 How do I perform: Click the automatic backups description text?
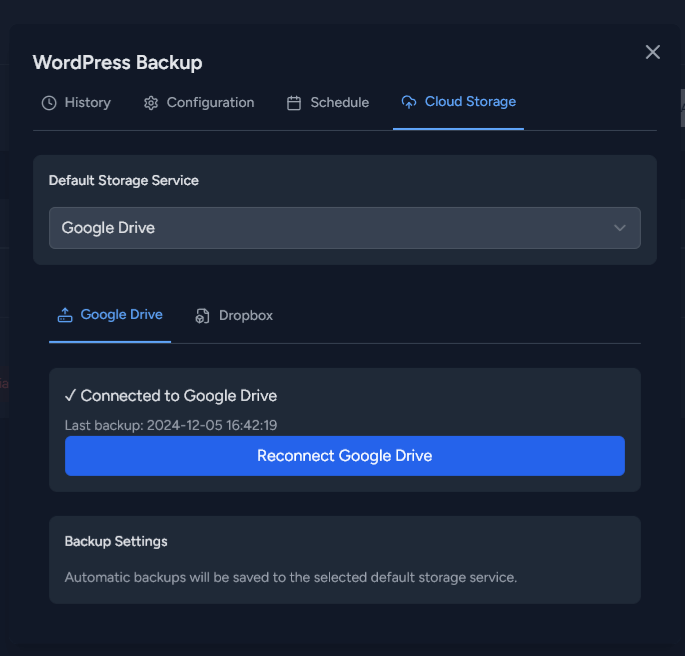291,577
